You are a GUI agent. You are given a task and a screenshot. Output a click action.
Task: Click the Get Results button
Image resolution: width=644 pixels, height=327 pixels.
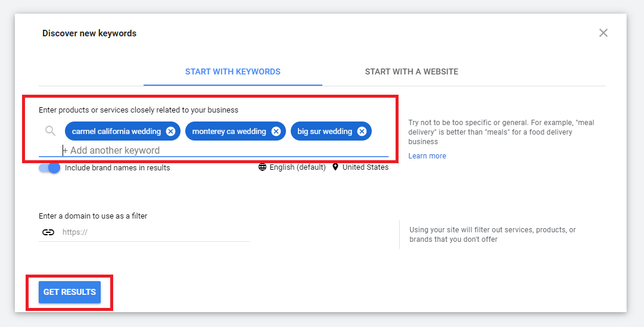pos(70,292)
